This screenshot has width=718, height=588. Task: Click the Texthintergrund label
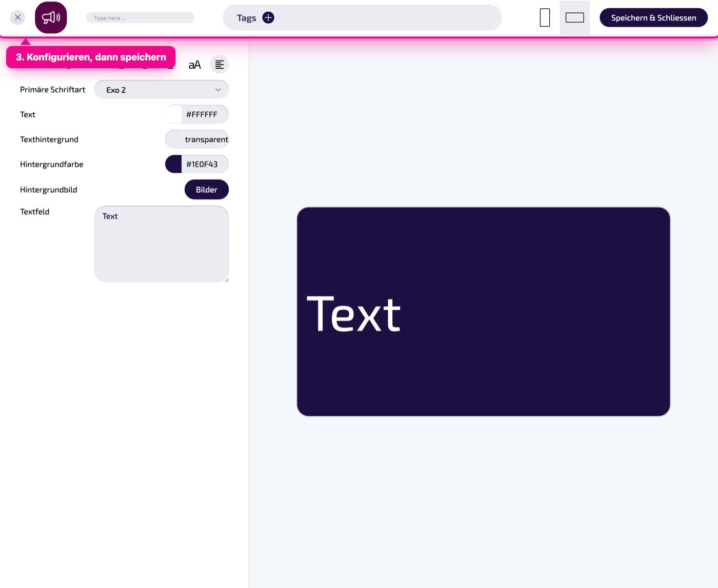click(x=49, y=139)
